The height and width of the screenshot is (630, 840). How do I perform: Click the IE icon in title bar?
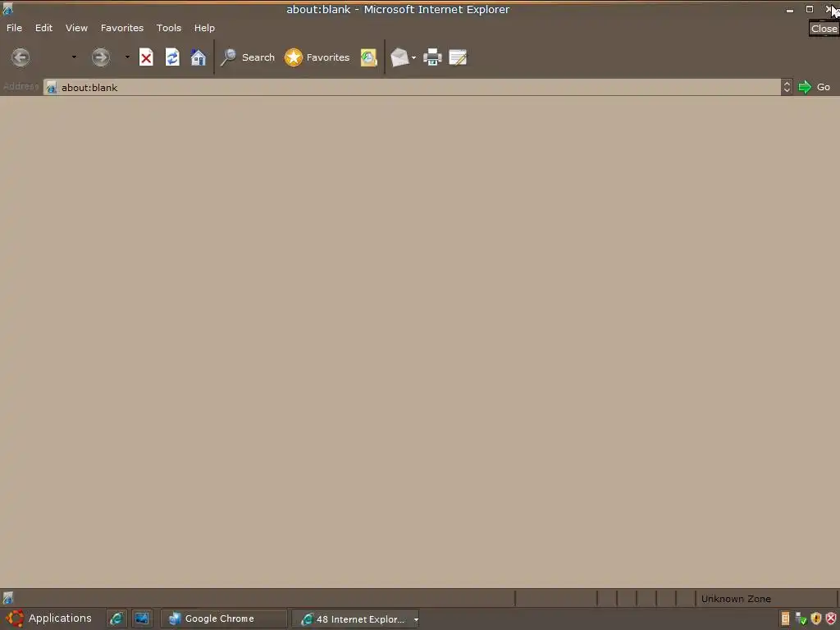(x=7, y=9)
